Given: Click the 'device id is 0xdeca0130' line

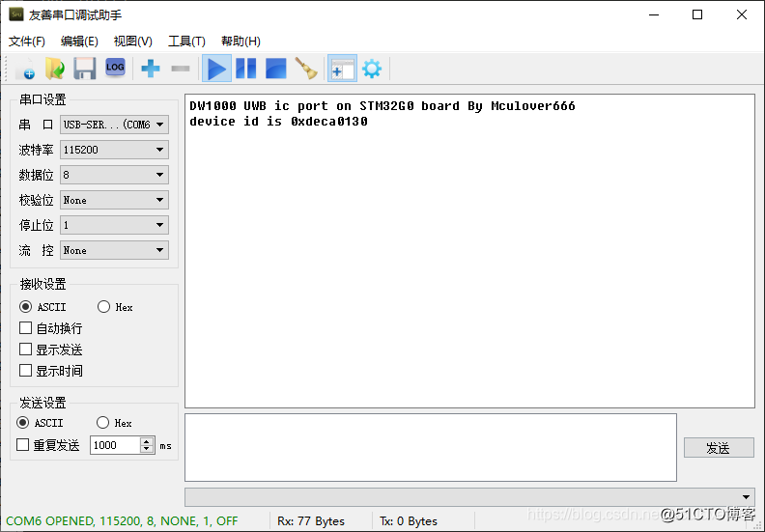Looking at the screenshot, I should [278, 122].
